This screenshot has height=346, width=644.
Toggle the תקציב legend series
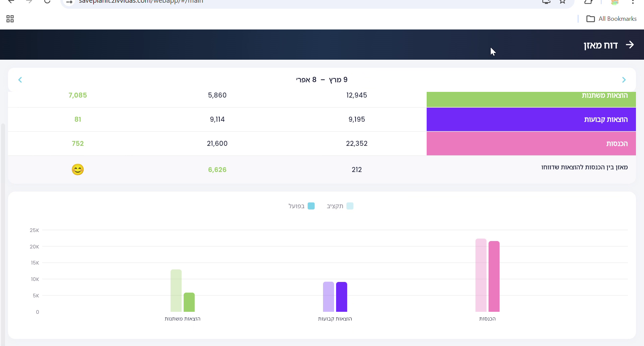point(340,206)
